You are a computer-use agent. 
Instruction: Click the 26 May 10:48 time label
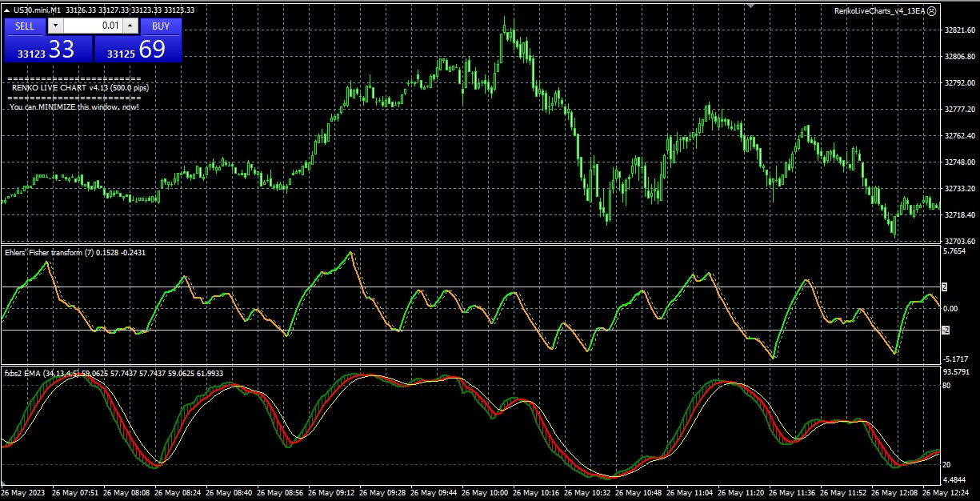[x=638, y=492]
